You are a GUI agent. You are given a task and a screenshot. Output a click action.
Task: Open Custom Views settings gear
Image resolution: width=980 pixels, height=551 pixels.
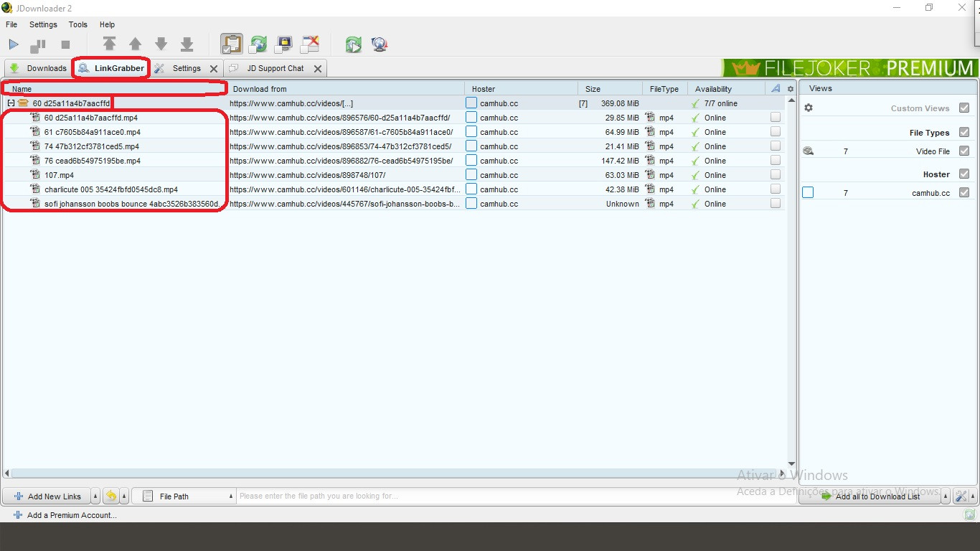pyautogui.click(x=809, y=108)
